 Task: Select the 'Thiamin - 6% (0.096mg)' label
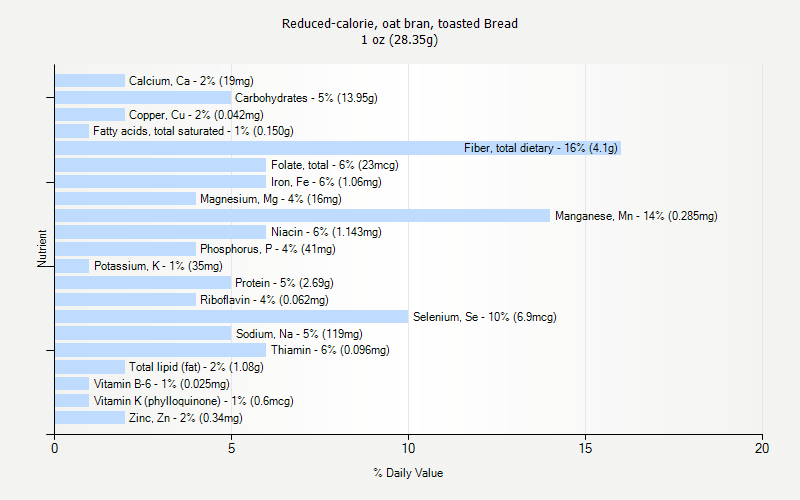coord(330,350)
